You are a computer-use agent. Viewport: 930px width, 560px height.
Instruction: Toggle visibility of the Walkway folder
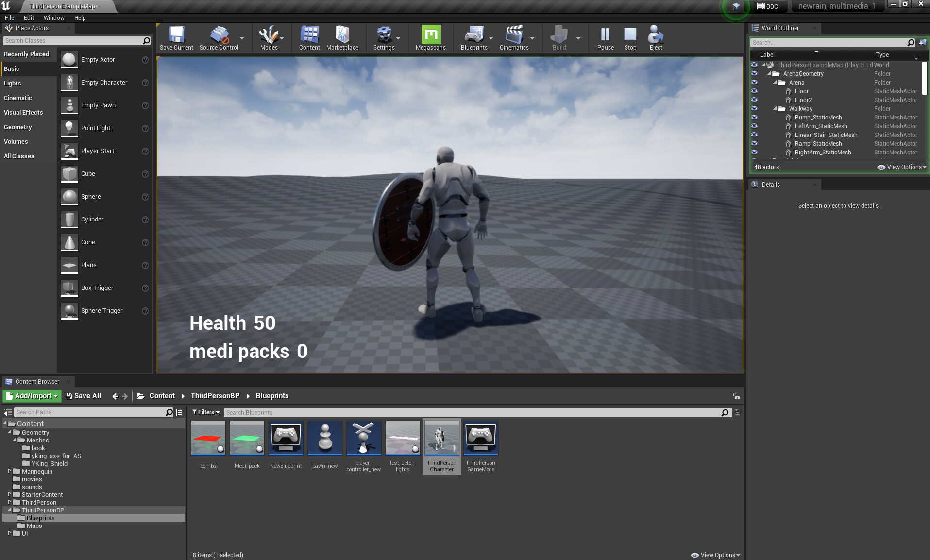754,108
